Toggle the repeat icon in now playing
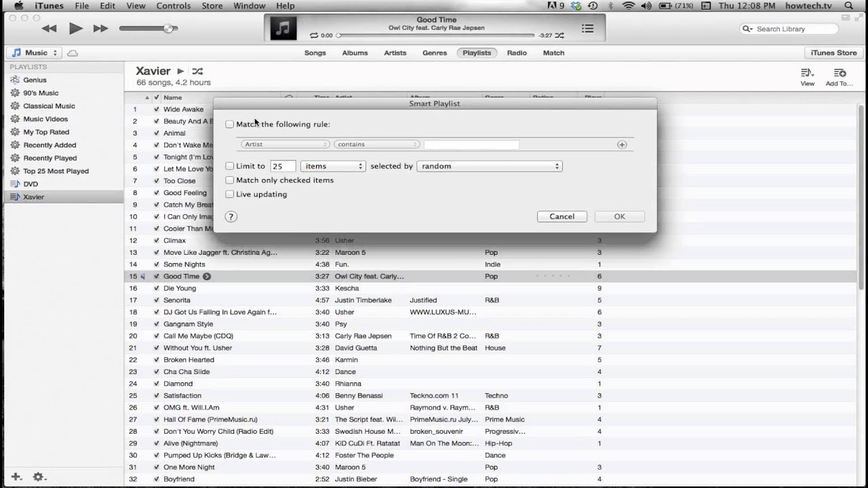 pyautogui.click(x=314, y=35)
